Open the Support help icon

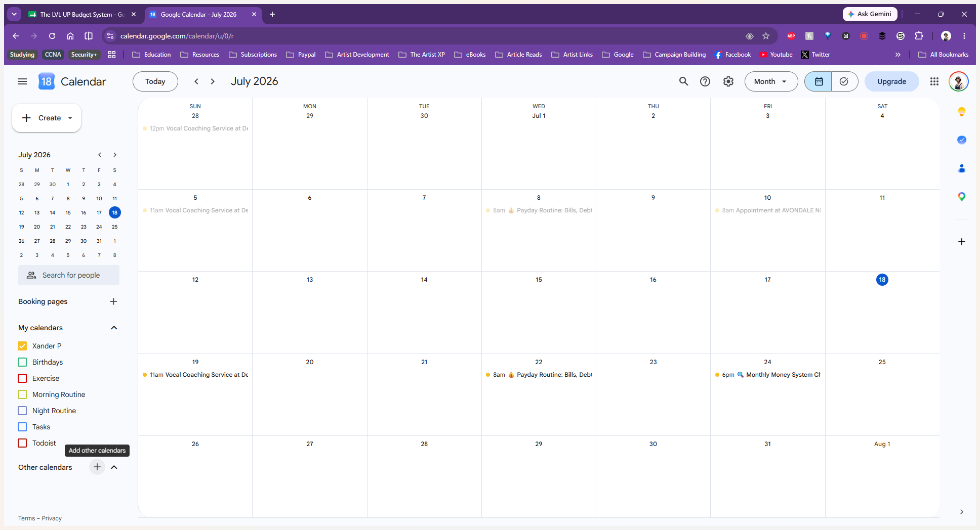pyautogui.click(x=705, y=81)
